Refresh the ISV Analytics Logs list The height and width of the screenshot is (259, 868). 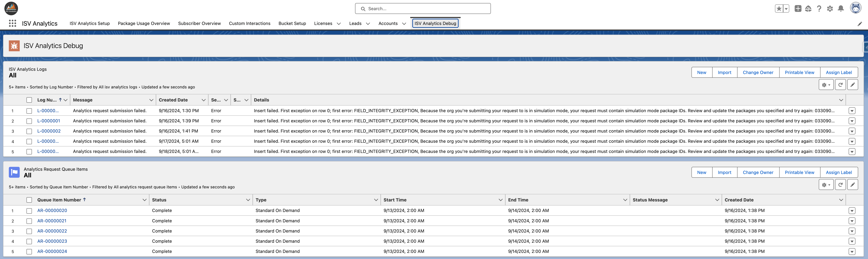840,85
